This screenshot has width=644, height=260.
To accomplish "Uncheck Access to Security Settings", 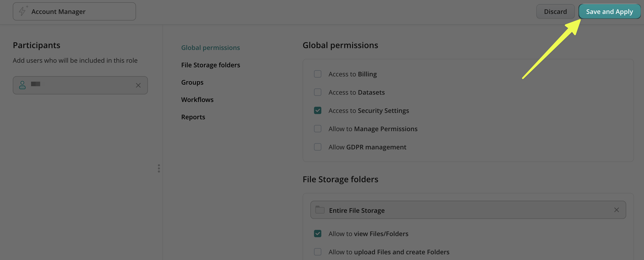I will tap(317, 110).
